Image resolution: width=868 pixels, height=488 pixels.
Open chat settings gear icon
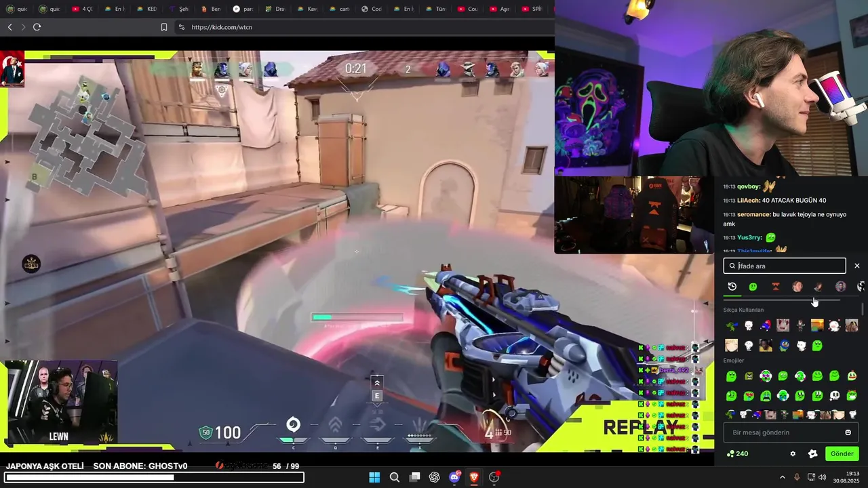[793, 453]
